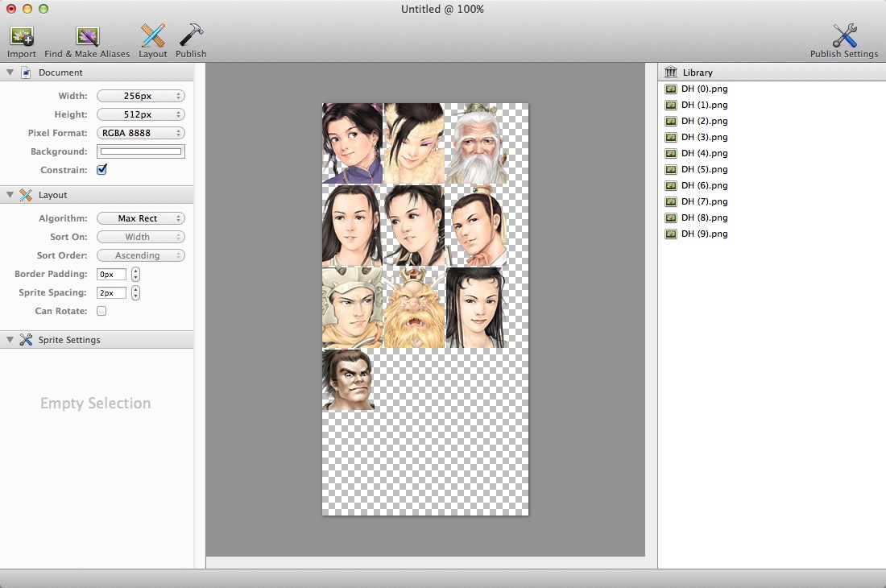The width and height of the screenshot is (886, 588).
Task: Click the Import toolbar icon
Action: click(x=22, y=37)
